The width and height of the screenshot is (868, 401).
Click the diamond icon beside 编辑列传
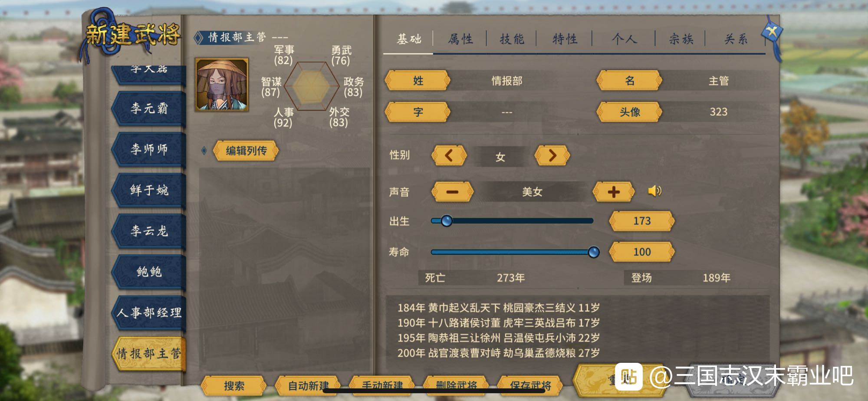204,151
